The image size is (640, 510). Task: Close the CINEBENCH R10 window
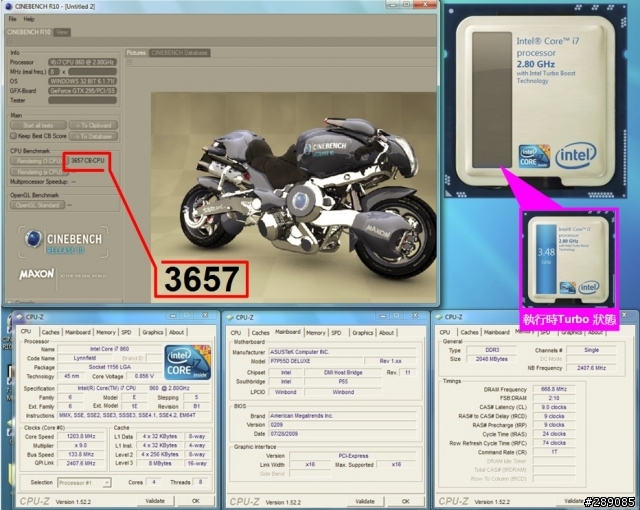[425, 4]
